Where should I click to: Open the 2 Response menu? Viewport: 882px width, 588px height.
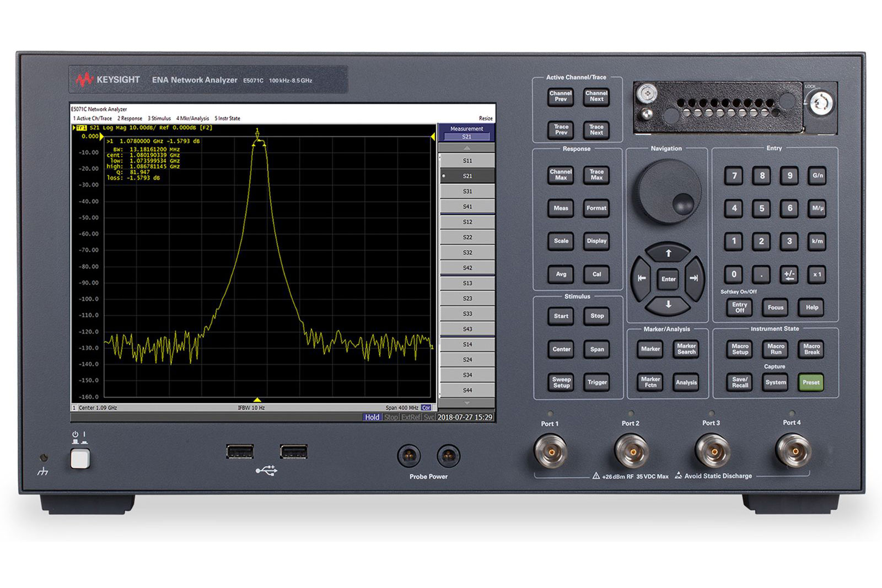[x=131, y=117]
